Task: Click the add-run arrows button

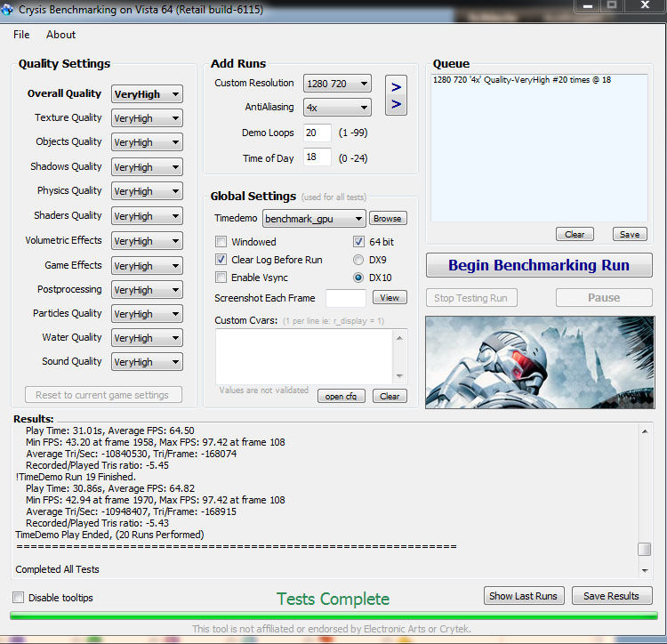Action: tap(396, 95)
